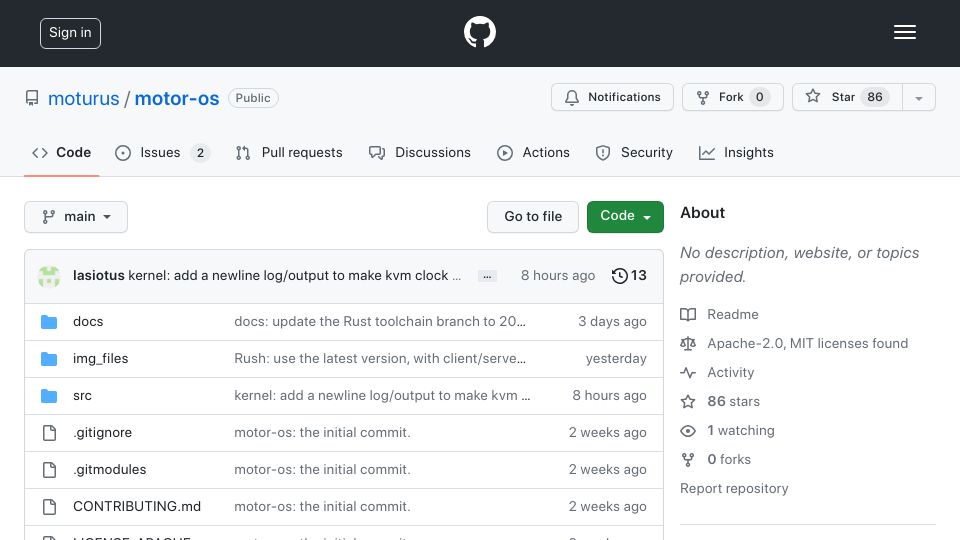960x540 pixels.
Task: Click the repository book icon beside moturus
Action: click(x=32, y=98)
